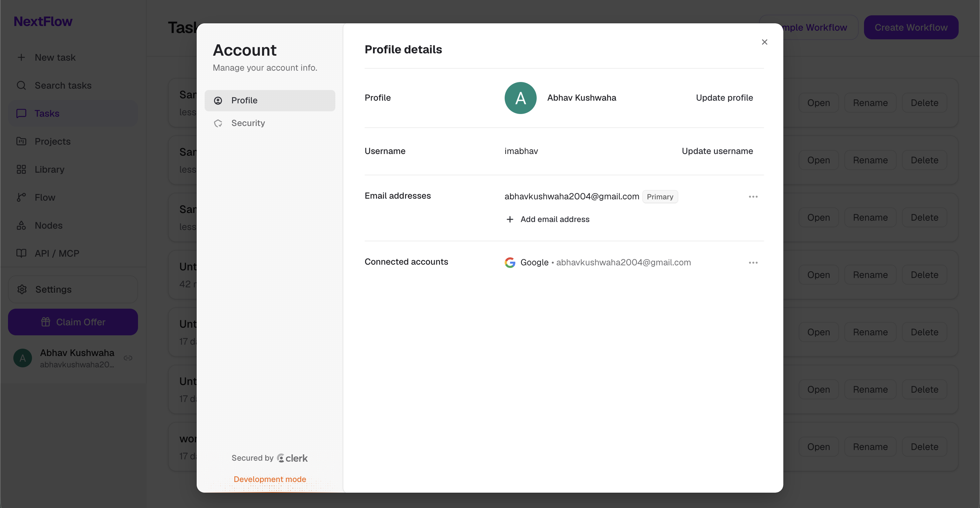Open Search tasks in sidebar
Screen dimensions: 980x508
click(x=73, y=85)
